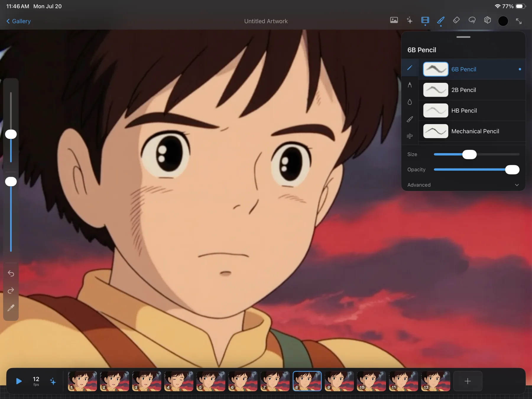The image size is (532, 399).
Task: Select frame 2 in timeline
Action: 115,381
